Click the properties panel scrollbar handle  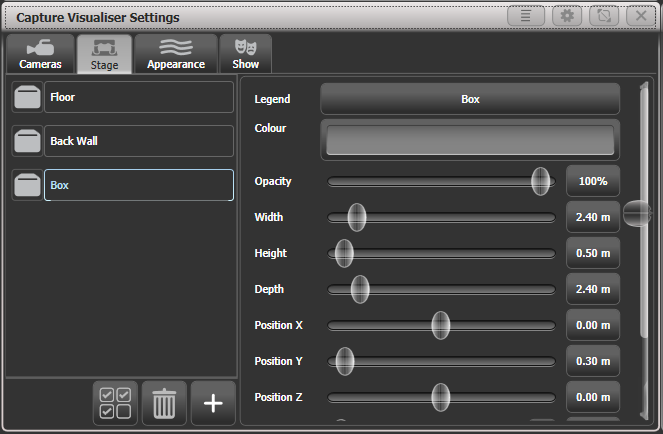636,214
